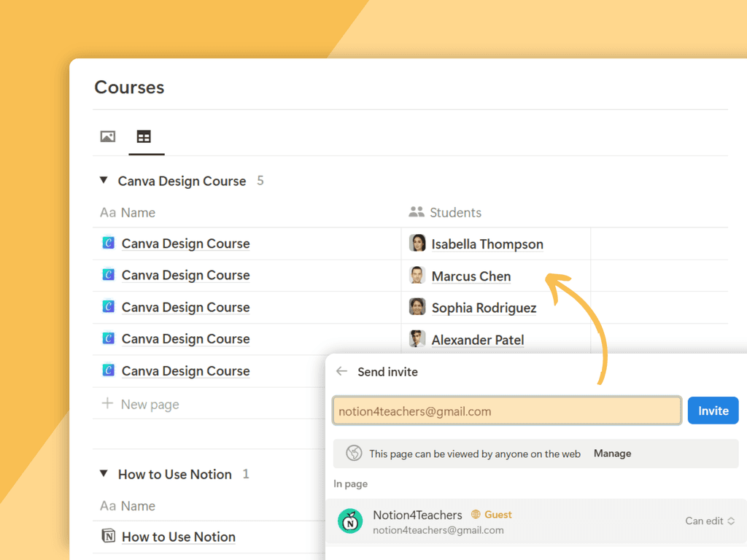Collapse the How to Use Notion group

point(103,474)
